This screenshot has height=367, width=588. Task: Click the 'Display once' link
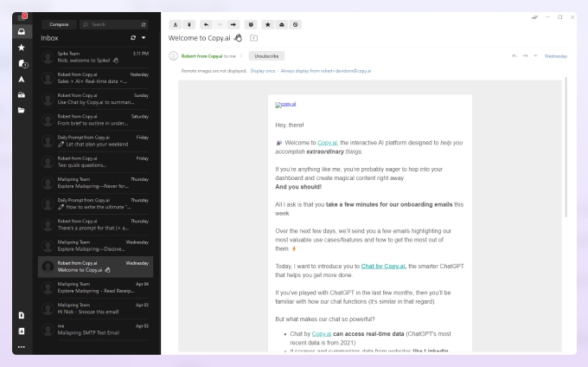[x=263, y=71]
